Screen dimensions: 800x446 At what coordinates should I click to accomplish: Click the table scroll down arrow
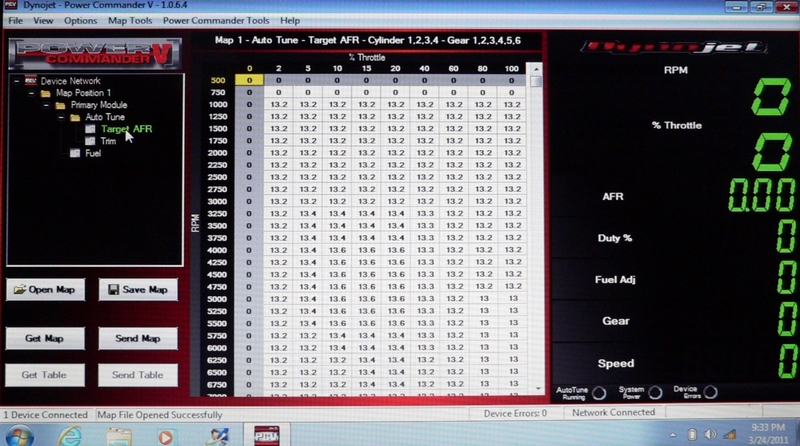pos(538,389)
